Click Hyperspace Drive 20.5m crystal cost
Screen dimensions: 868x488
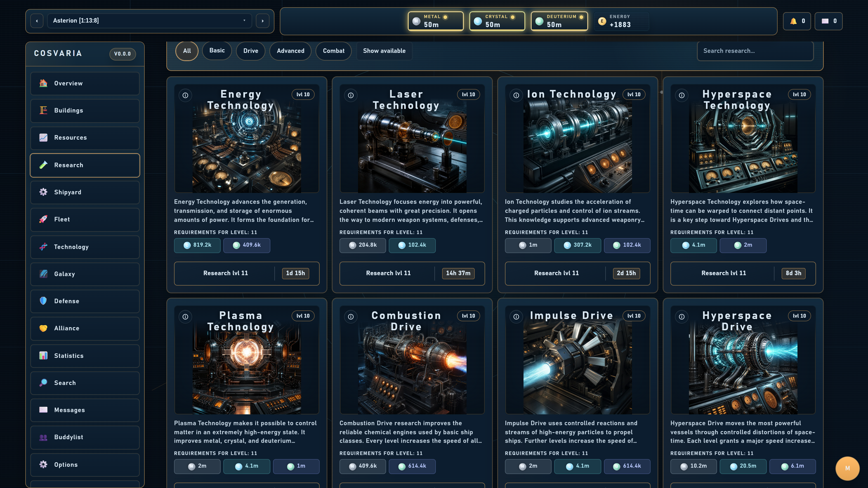pos(743,466)
